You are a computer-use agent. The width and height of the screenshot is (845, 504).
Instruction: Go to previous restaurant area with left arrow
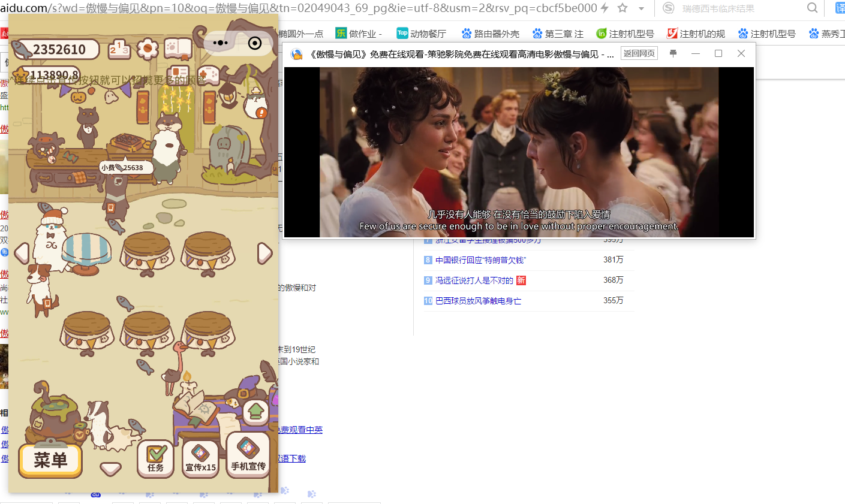pos(22,253)
